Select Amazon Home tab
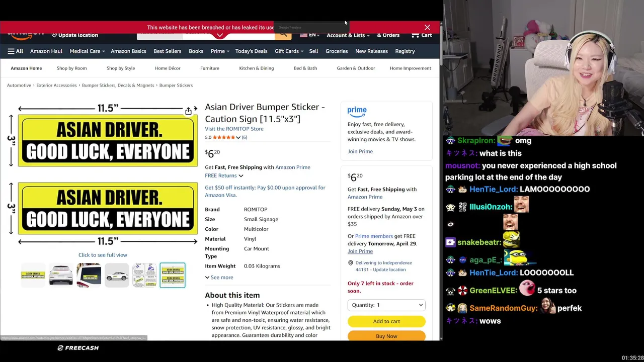Screen dimensions: 644x362 26,68
